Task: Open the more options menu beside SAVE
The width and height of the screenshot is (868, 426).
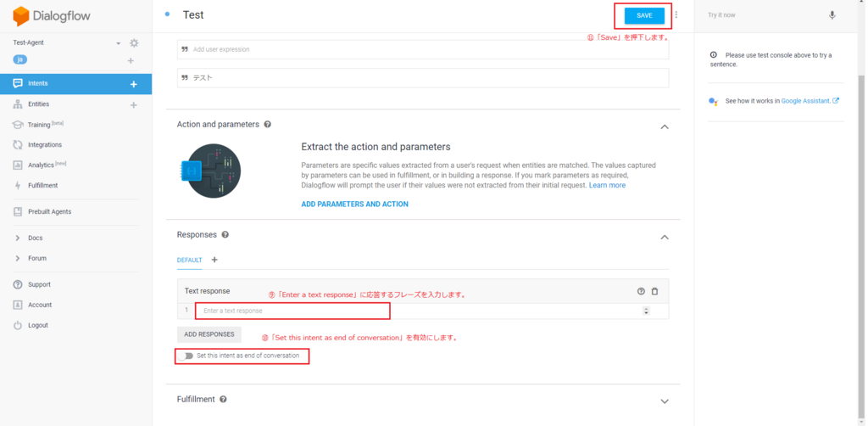Action: tap(676, 15)
